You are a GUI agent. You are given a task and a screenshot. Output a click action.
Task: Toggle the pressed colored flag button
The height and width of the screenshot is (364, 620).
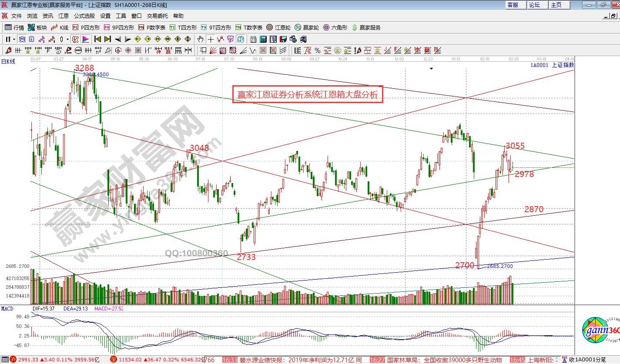[x=86, y=39]
